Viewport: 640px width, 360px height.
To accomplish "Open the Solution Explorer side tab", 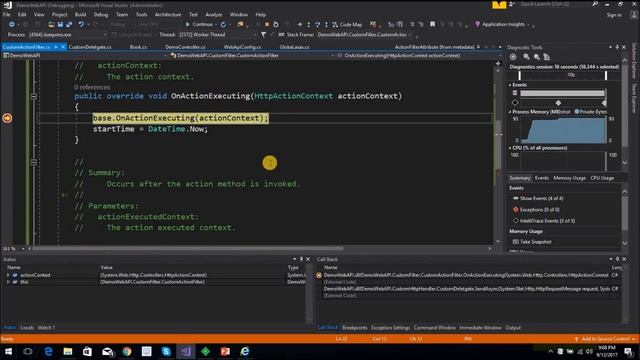I will (634, 61).
